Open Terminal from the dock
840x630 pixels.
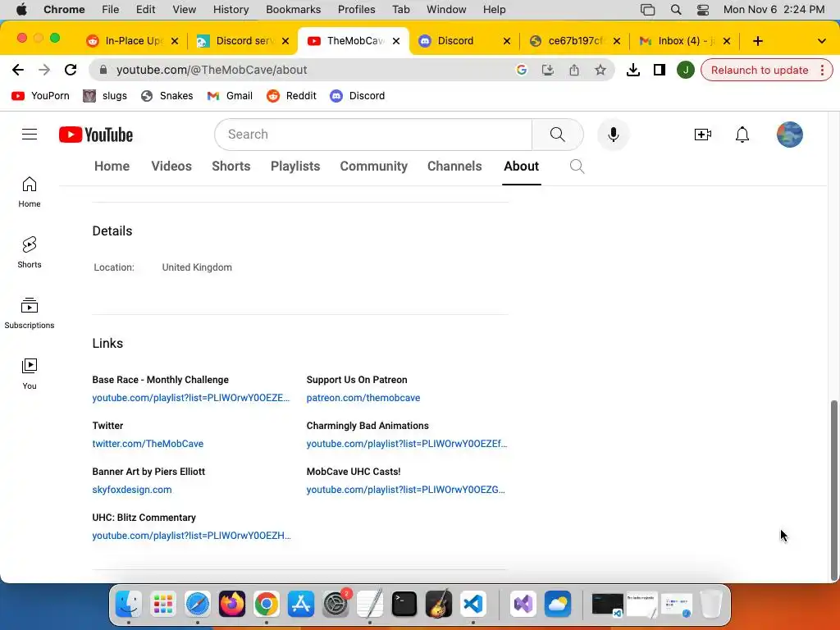click(x=404, y=605)
